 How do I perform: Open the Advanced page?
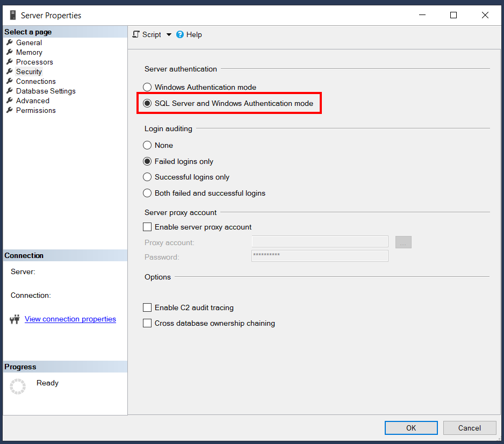[x=33, y=101]
